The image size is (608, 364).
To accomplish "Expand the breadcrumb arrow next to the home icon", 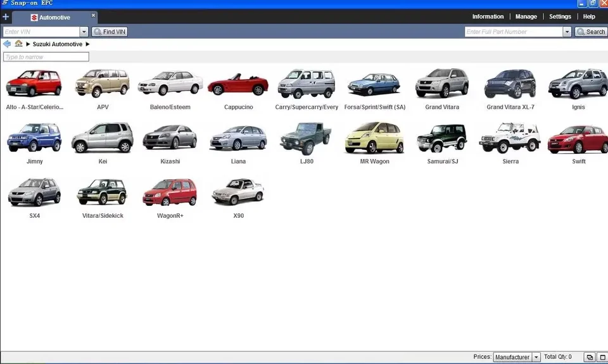I will point(28,44).
